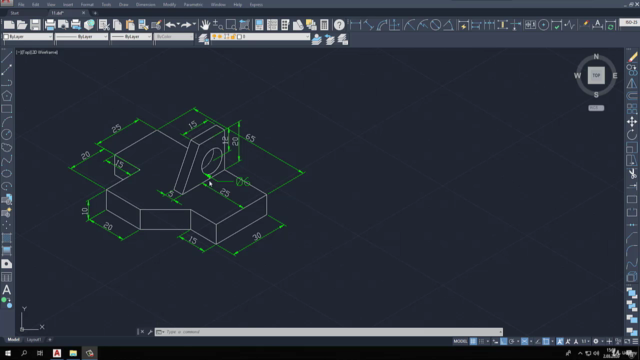This screenshot has height=360, width=640.
Task: Select the Trim scissors tool
Action: (x=632, y=174)
